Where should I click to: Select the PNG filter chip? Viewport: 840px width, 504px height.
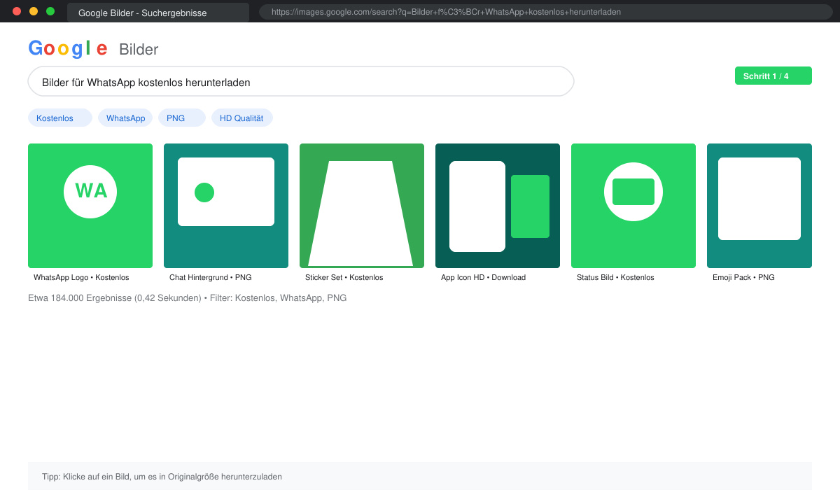[x=182, y=118]
